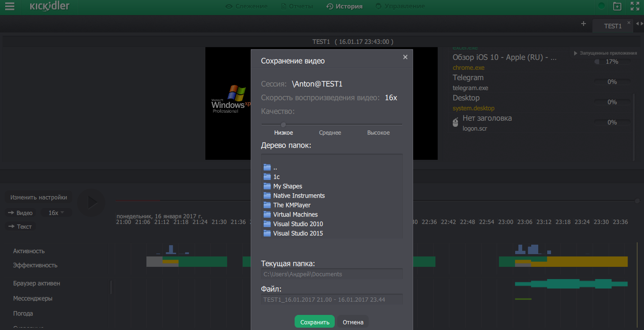
Task: Add a new tab with plus icon
Action: click(x=584, y=24)
